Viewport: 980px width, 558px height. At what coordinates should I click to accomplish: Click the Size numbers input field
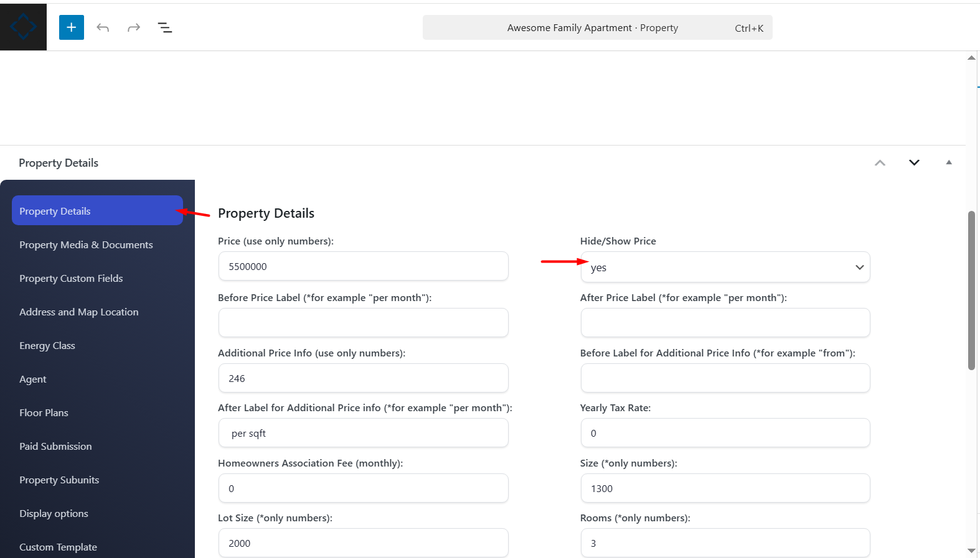pyautogui.click(x=725, y=488)
